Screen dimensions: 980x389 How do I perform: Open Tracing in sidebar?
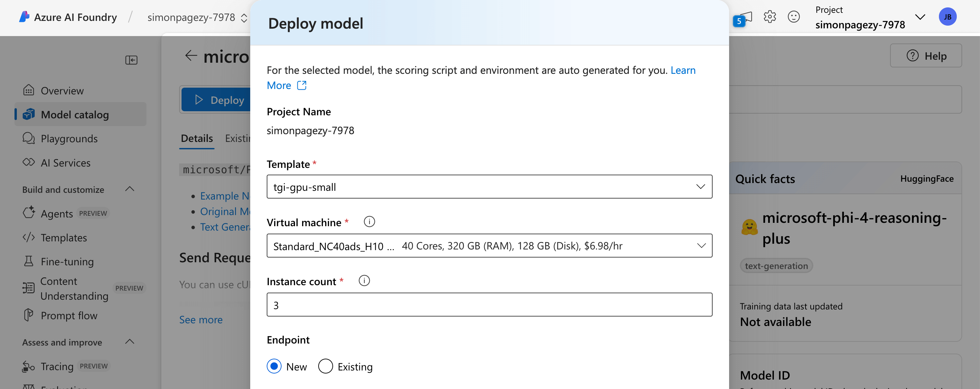point(80,366)
